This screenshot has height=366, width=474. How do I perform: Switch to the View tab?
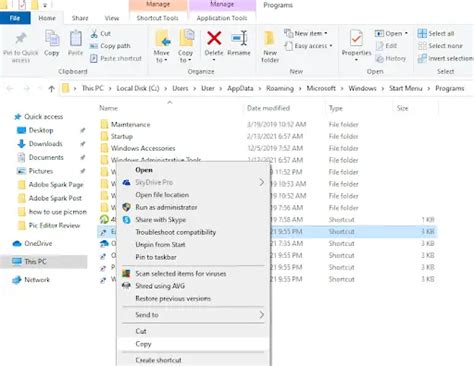112,18
